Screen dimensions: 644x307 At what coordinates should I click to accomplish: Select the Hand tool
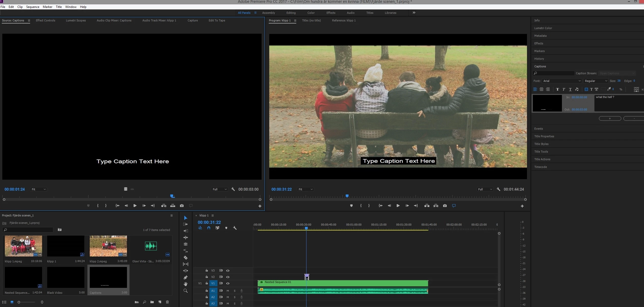tap(186, 284)
